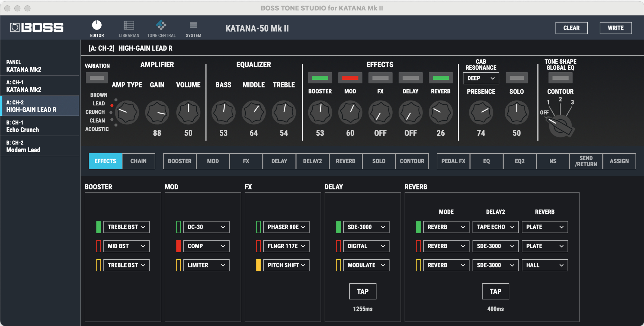
Task: Toggle the red MOD effect indicator
Action: coord(350,78)
